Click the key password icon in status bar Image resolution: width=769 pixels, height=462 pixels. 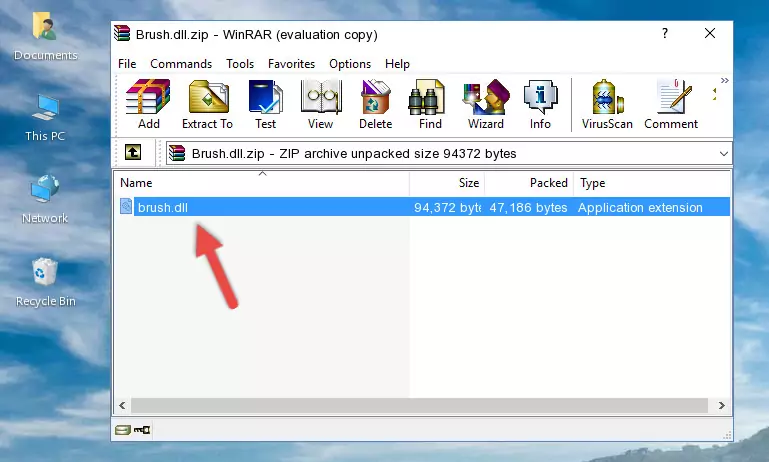tap(142, 430)
